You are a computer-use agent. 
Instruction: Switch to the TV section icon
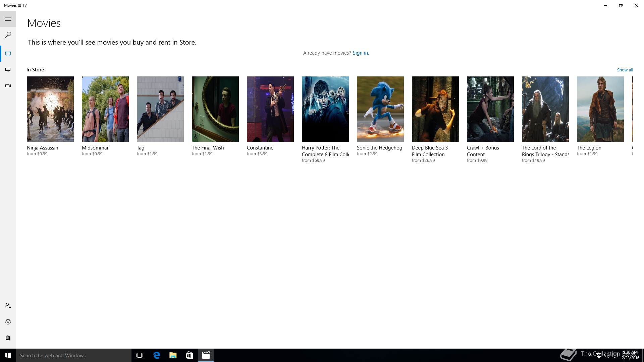[8, 70]
